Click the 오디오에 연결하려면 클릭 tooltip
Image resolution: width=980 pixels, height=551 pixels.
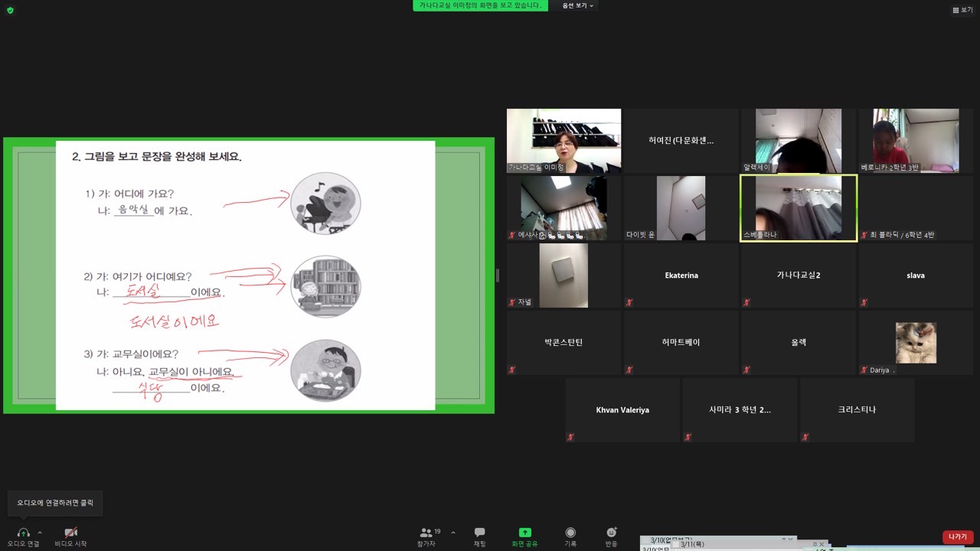click(55, 504)
